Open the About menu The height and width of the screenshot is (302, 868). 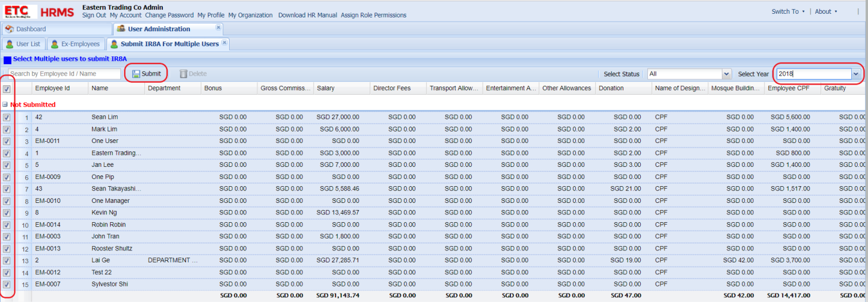pos(825,11)
